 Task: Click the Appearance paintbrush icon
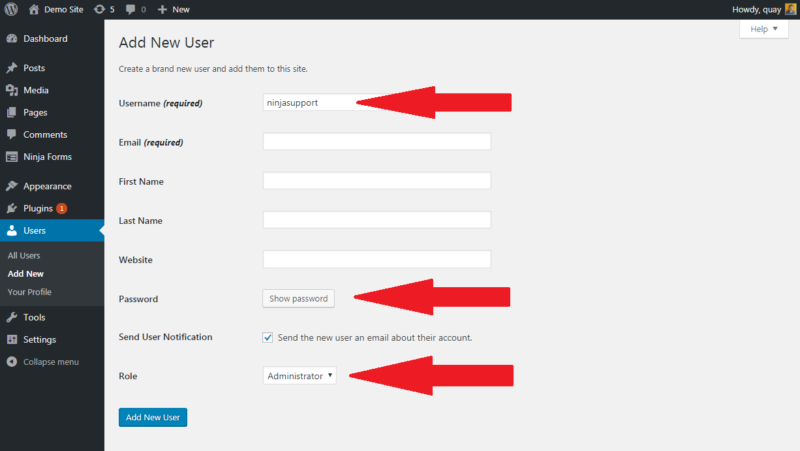(12, 186)
